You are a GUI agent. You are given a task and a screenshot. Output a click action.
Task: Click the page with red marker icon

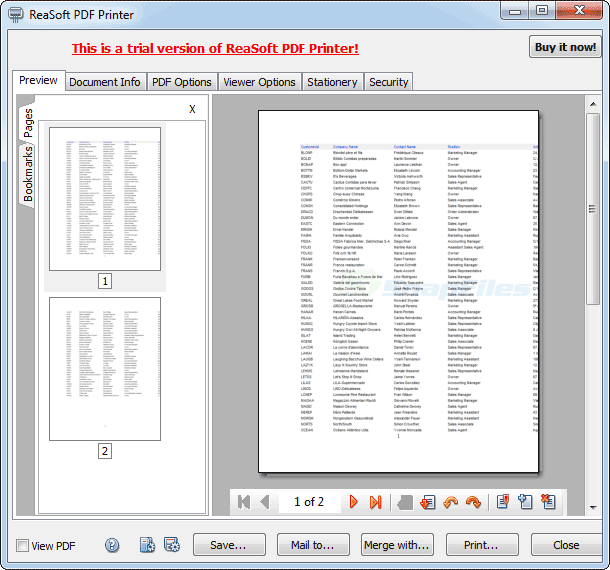503,502
